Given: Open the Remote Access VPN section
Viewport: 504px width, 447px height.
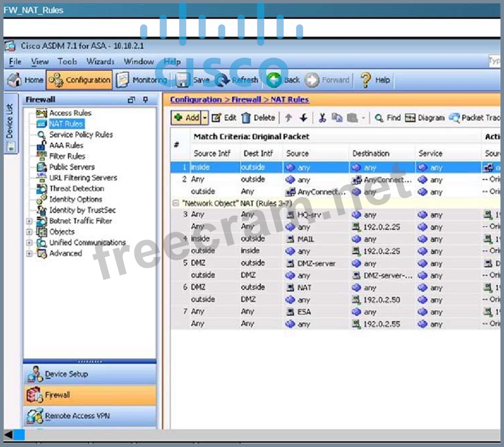Looking at the screenshot, I should point(77,416).
